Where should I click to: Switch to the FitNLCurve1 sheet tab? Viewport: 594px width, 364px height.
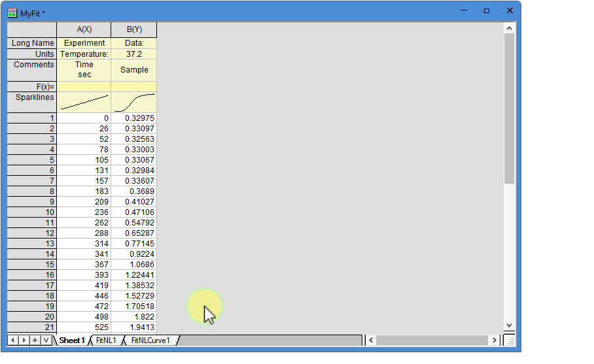click(x=150, y=340)
